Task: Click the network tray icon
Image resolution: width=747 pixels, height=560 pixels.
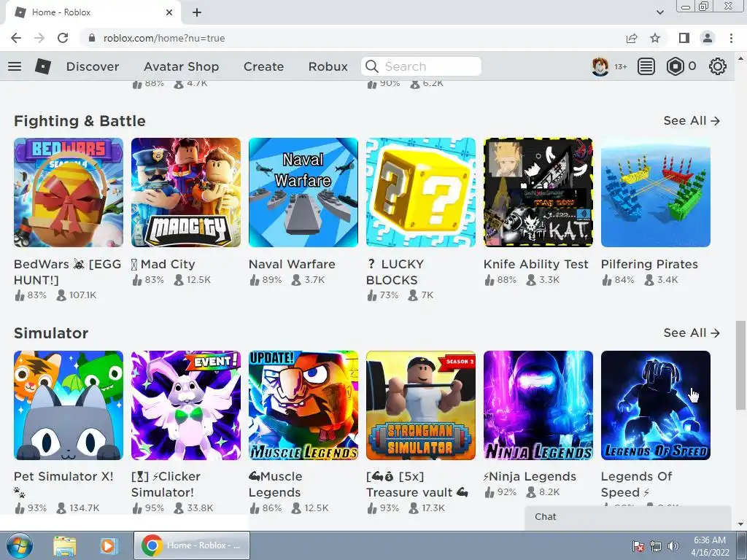Action: click(656, 546)
